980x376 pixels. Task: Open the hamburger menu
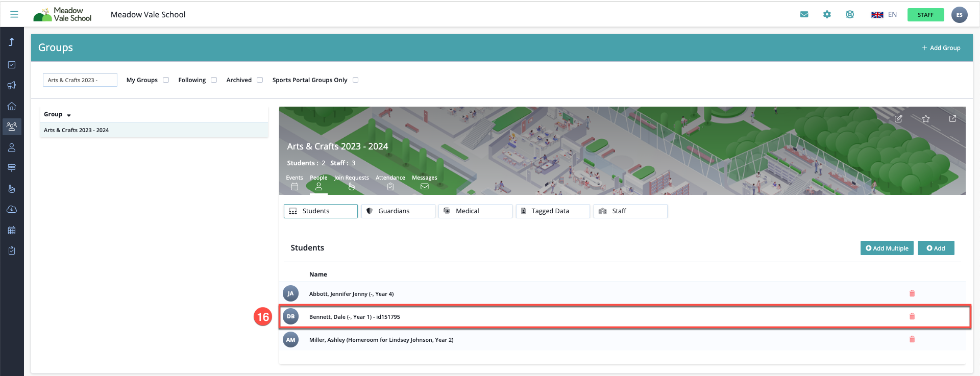click(14, 14)
